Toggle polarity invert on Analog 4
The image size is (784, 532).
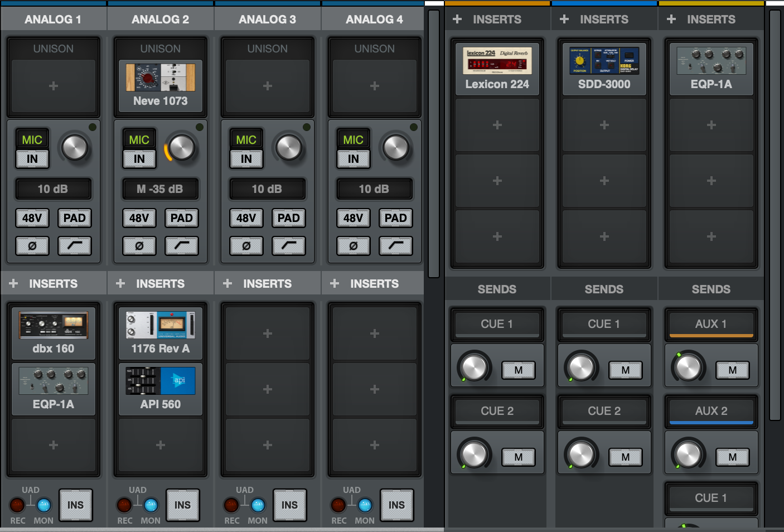(354, 245)
